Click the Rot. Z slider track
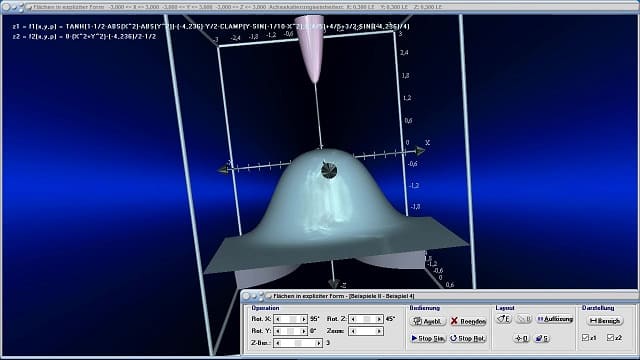640x360 pixels. [366, 319]
